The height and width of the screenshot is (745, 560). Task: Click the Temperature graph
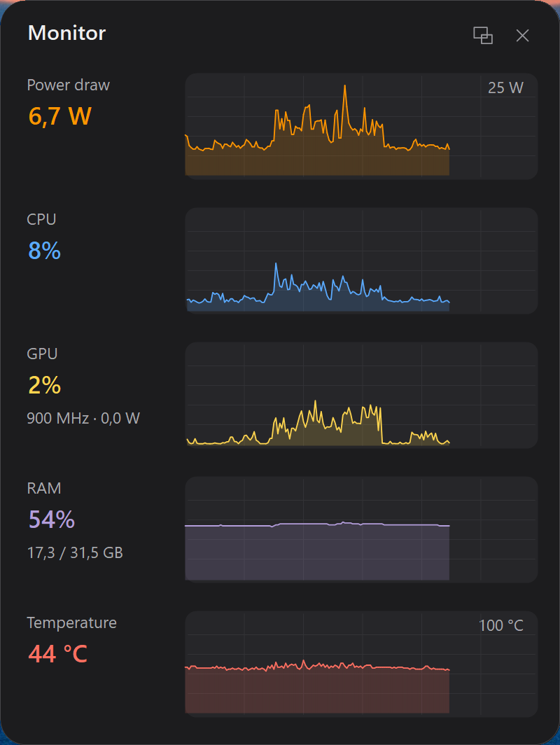click(361, 664)
